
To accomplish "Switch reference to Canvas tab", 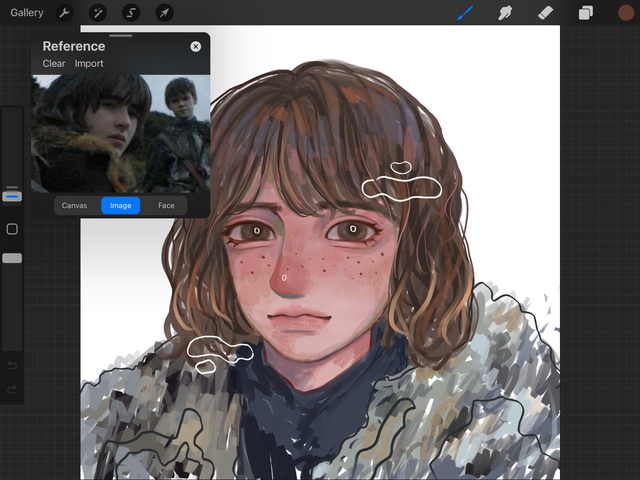I will (x=74, y=205).
